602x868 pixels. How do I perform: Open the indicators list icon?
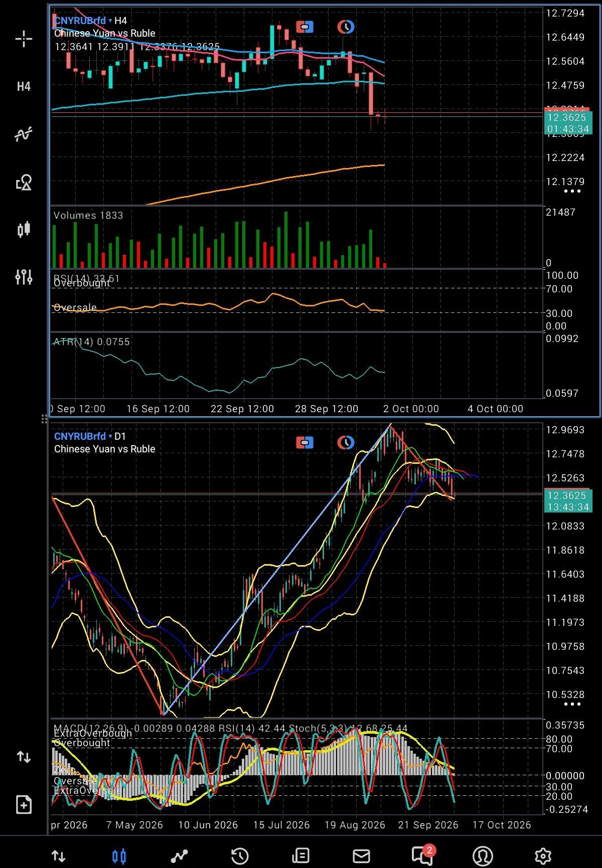coord(24,134)
